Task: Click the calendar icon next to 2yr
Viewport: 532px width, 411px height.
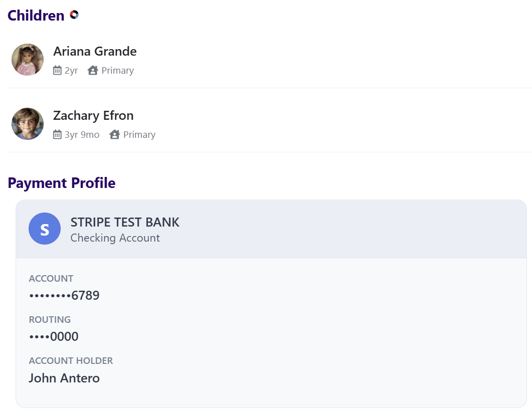Action: pos(57,70)
